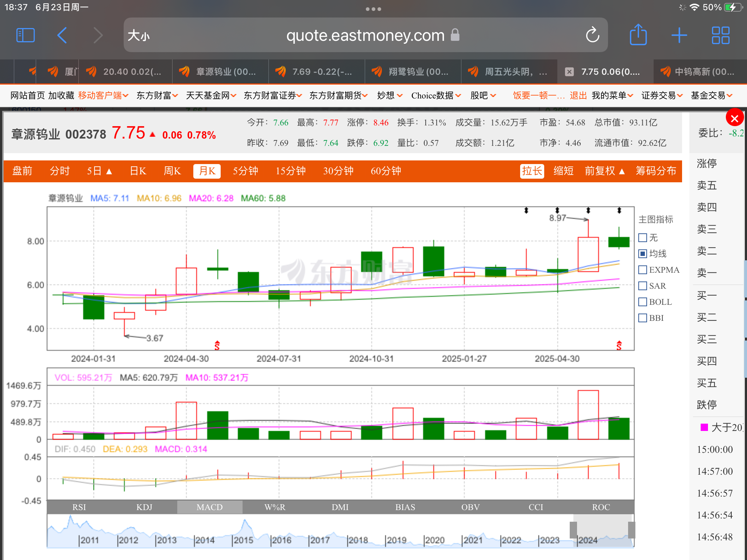
Task: Expand 东方财富期货 dropdown
Action: point(338,96)
